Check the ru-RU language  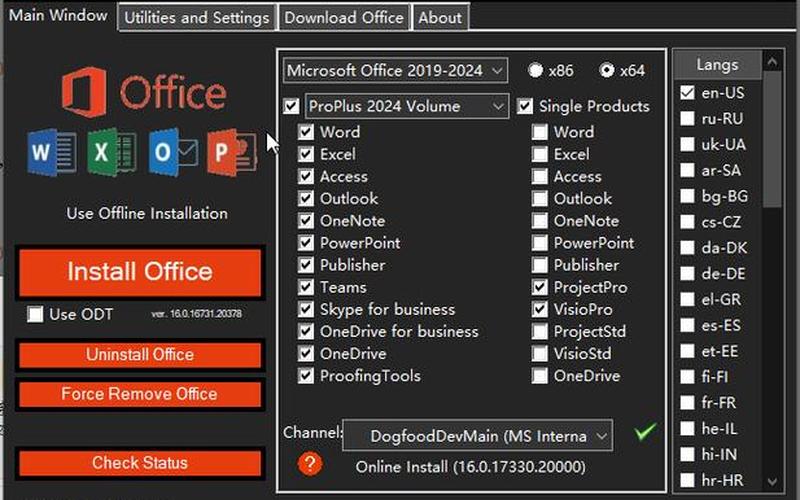[687, 118]
